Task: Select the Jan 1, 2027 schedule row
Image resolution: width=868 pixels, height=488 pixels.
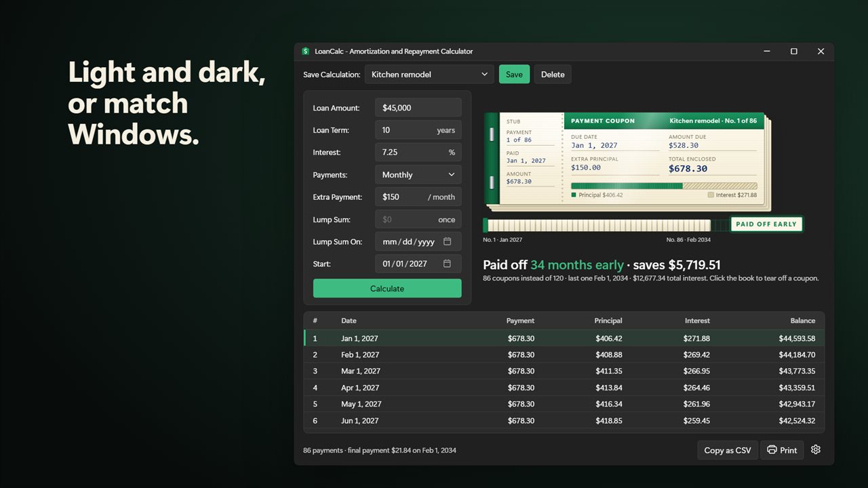Action: pyautogui.click(x=564, y=338)
